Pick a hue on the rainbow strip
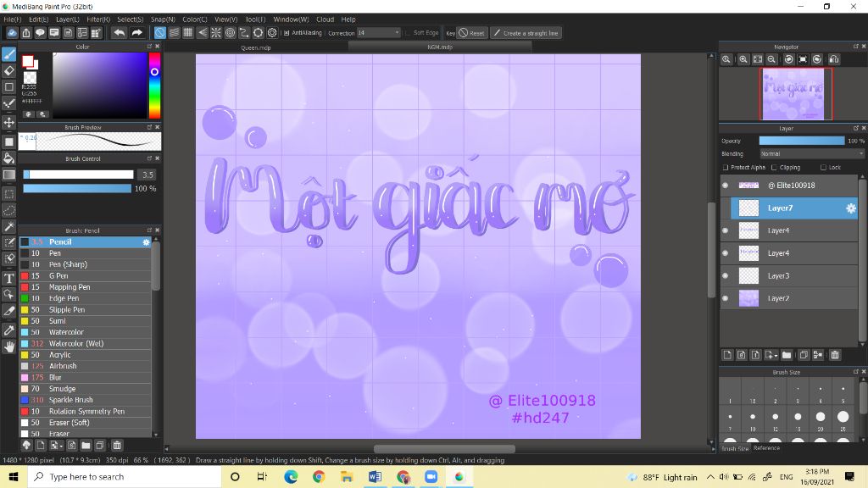 coord(154,86)
